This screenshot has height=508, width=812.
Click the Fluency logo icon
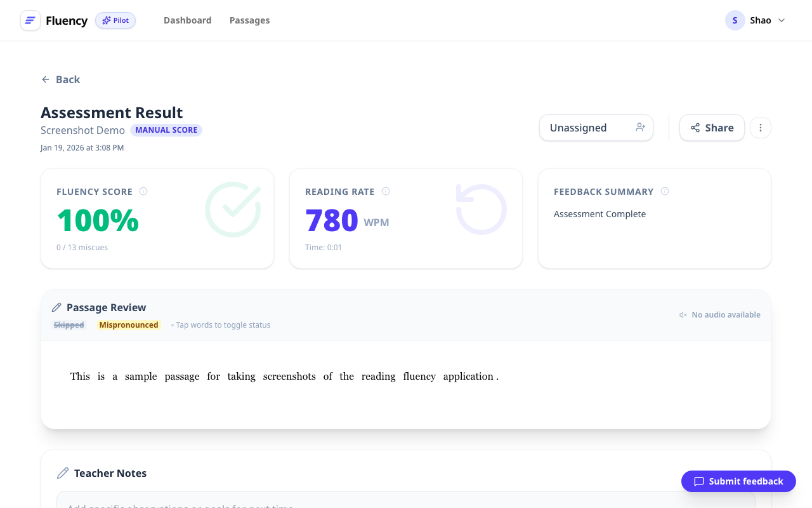(x=30, y=20)
